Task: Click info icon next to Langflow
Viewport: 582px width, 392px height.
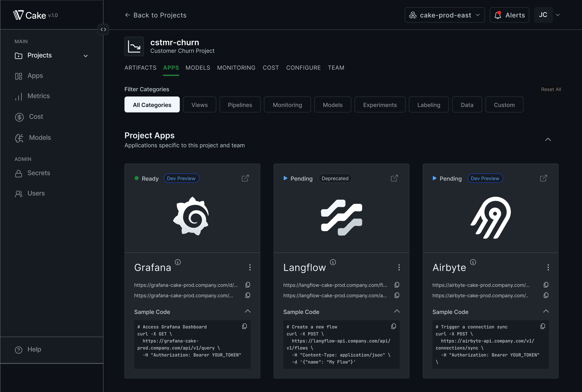Action: [x=333, y=262]
